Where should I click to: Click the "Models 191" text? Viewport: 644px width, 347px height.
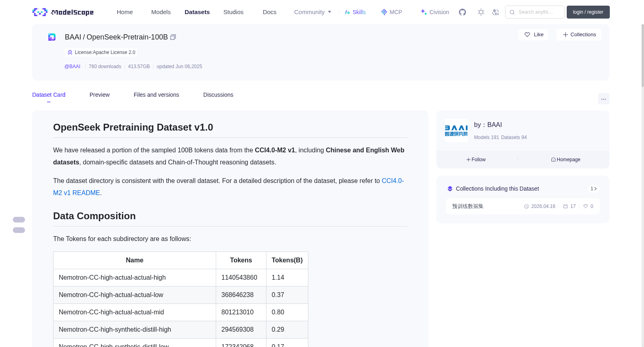[x=487, y=137]
